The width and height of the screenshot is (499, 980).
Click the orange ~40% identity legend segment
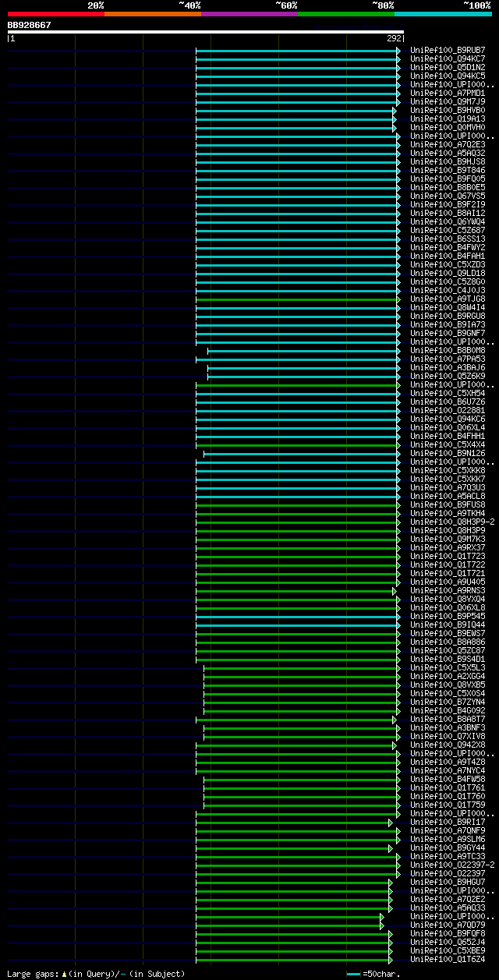[x=153, y=13]
